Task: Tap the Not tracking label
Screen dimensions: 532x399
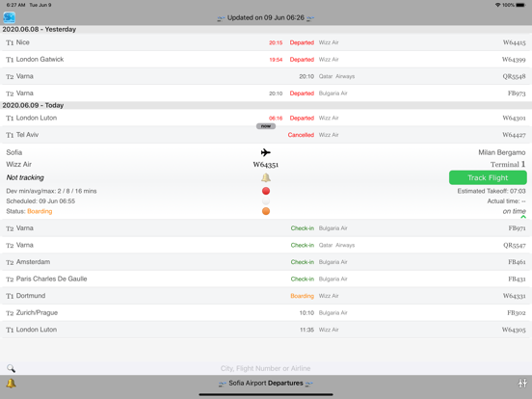Action: click(x=25, y=177)
